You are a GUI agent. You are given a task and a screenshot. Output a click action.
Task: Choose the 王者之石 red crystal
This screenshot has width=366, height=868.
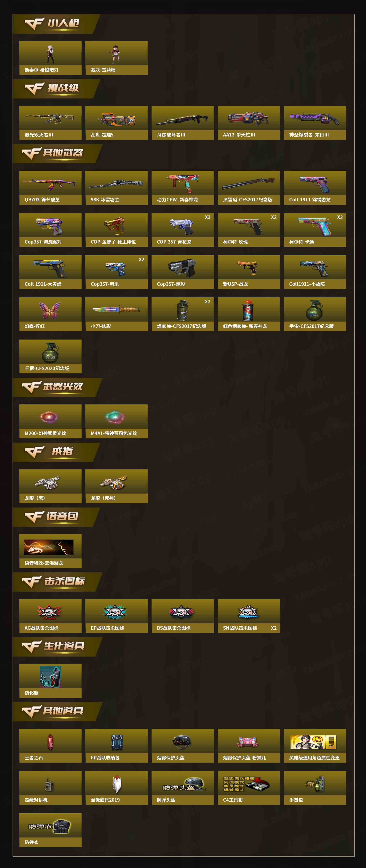(x=50, y=745)
